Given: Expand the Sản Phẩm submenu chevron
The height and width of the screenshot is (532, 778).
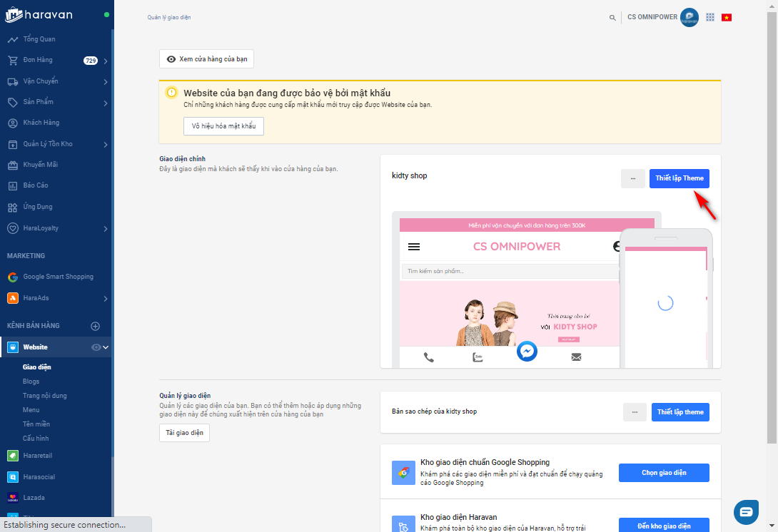Looking at the screenshot, I should [x=106, y=103].
